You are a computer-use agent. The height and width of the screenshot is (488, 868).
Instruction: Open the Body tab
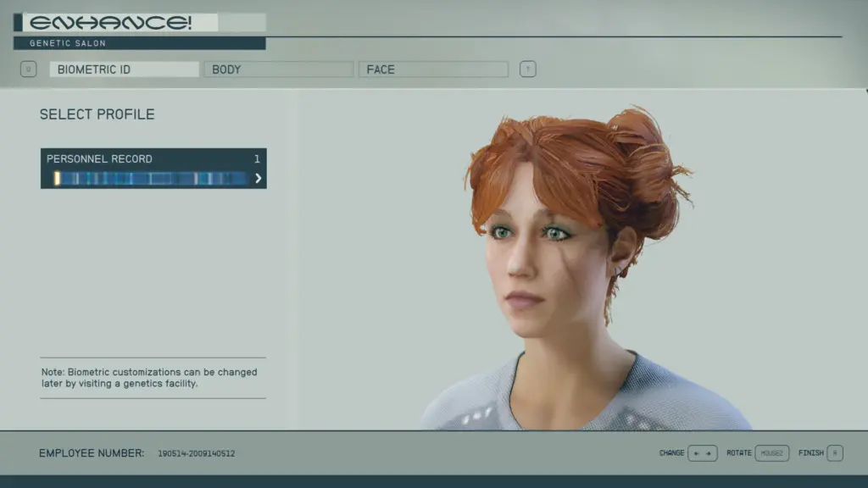(x=278, y=69)
